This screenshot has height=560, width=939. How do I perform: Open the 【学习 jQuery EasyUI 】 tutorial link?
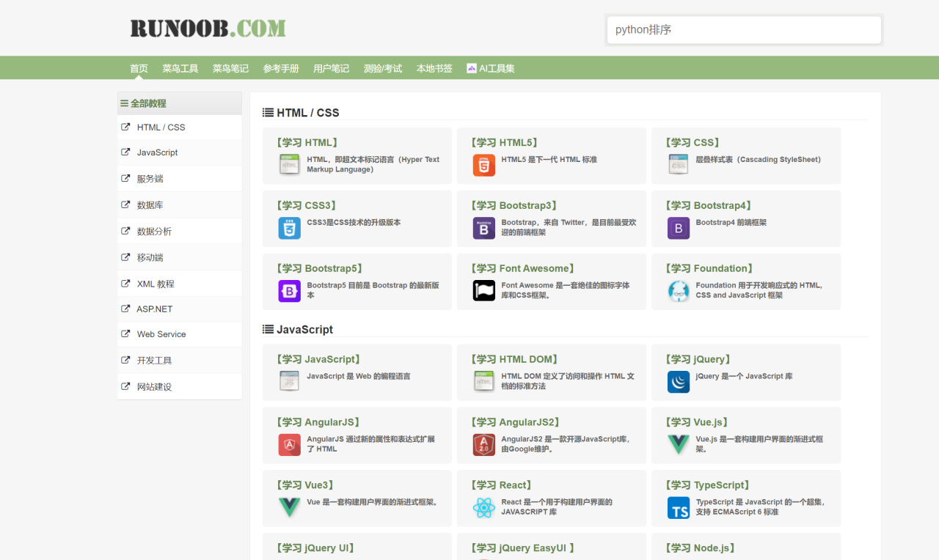[x=523, y=549]
